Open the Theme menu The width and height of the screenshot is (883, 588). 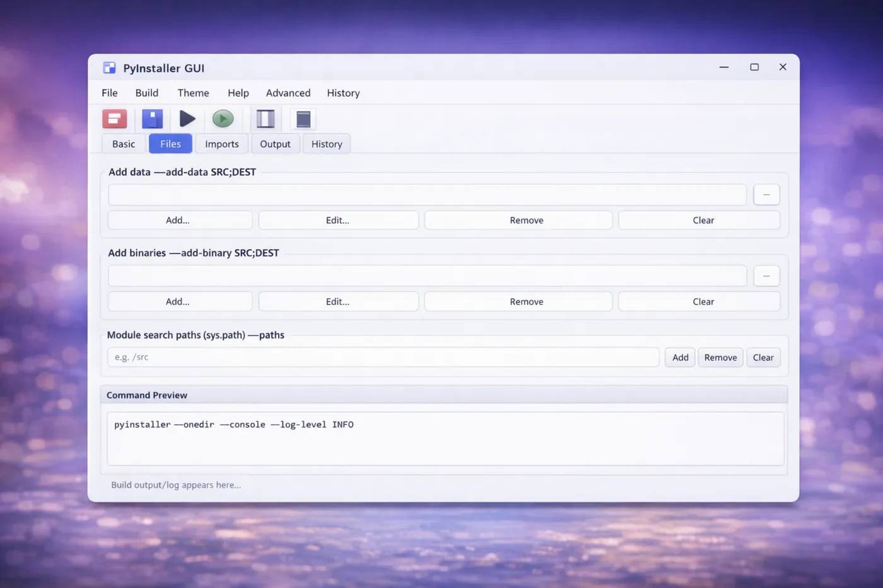193,93
